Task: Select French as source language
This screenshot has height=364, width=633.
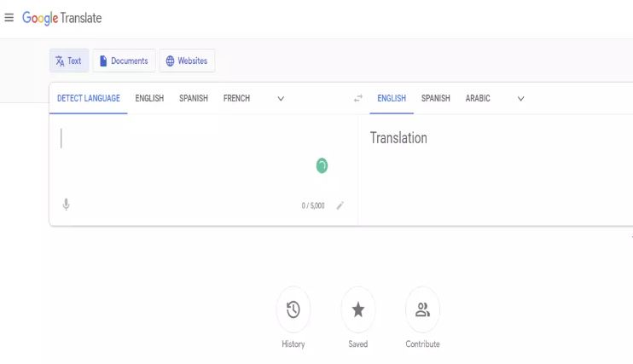Action: (236, 99)
